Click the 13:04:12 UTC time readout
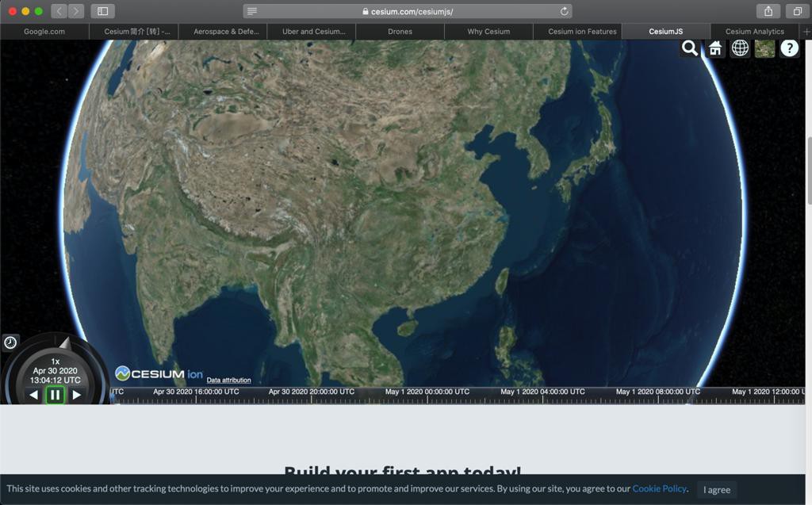 pos(55,381)
